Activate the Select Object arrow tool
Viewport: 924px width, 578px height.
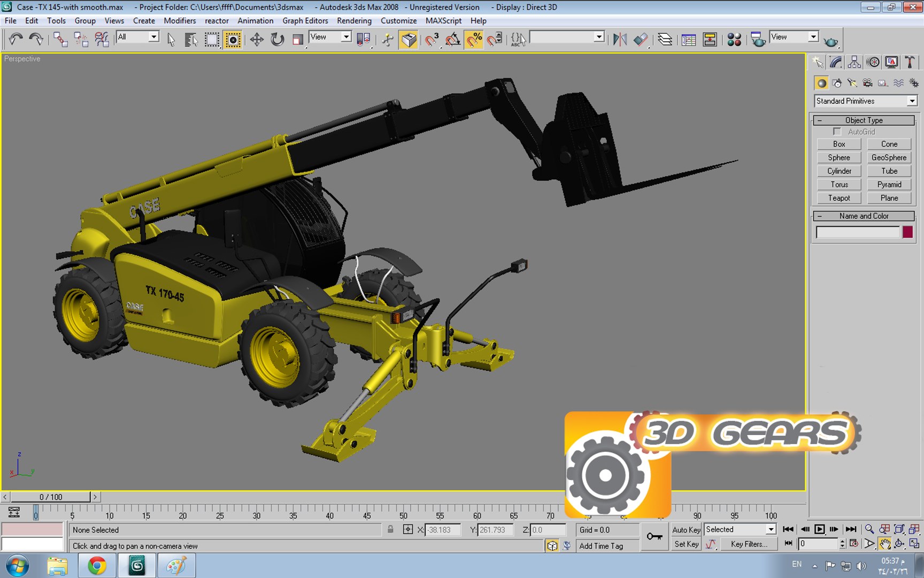[171, 40]
